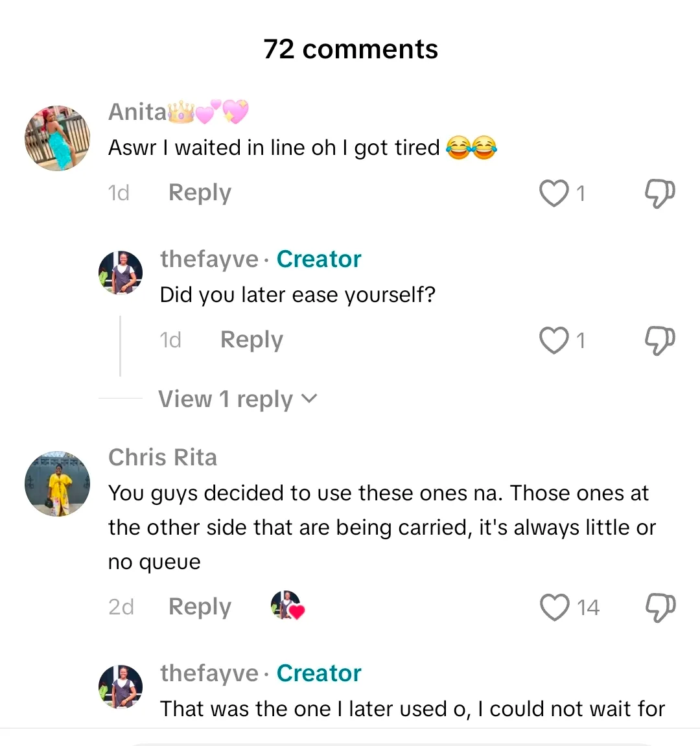Dislike Anita's comment
The image size is (700, 746).
[x=660, y=193]
